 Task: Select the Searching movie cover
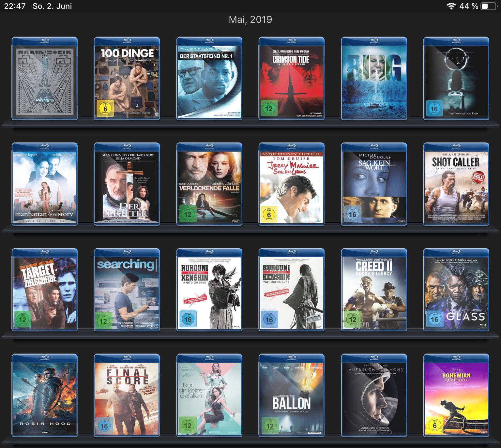pyautogui.click(x=127, y=290)
